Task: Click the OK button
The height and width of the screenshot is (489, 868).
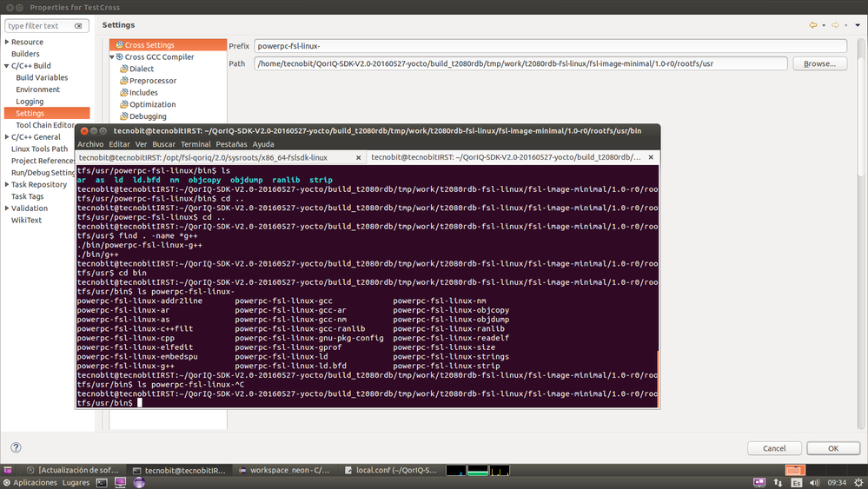Action: tap(833, 448)
